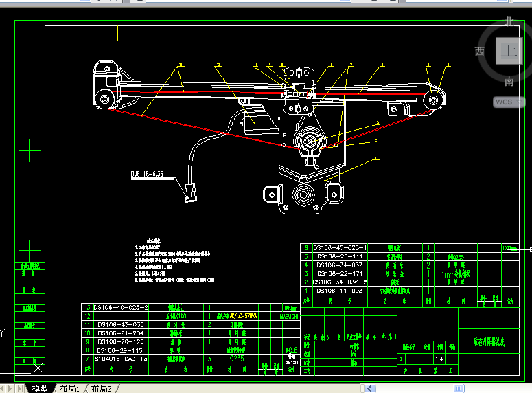Click part number 6104015-9A0-13 in the table
This screenshot has height=393, width=532.
[120, 359]
